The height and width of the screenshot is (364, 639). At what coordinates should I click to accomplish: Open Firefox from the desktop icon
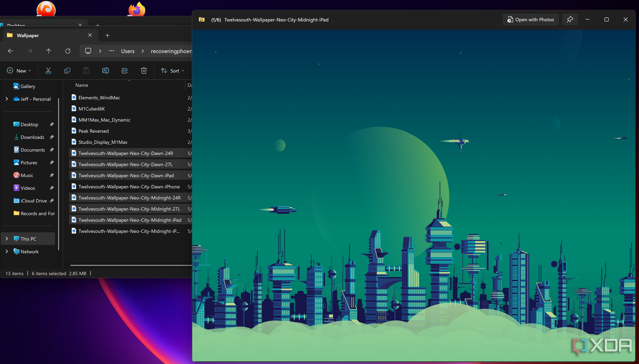[x=137, y=9]
